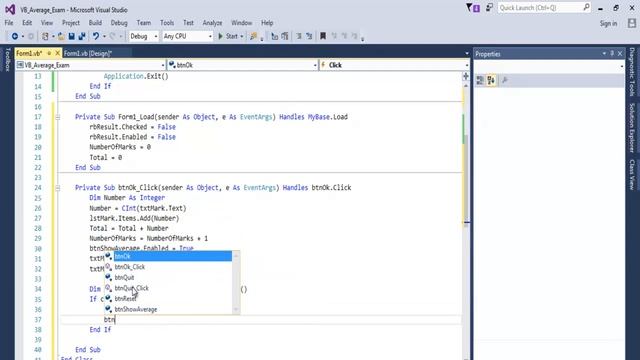Open the View menu
640x360 pixels.
click(47, 23)
